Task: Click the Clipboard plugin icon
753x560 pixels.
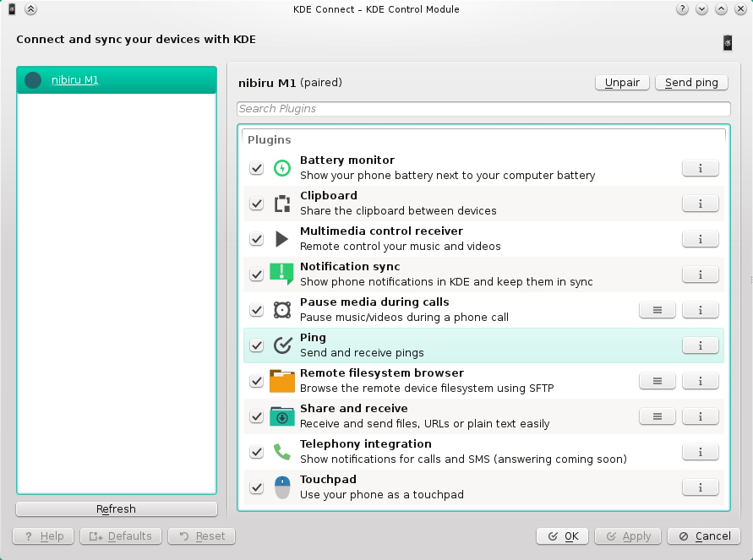Action: pos(282,204)
